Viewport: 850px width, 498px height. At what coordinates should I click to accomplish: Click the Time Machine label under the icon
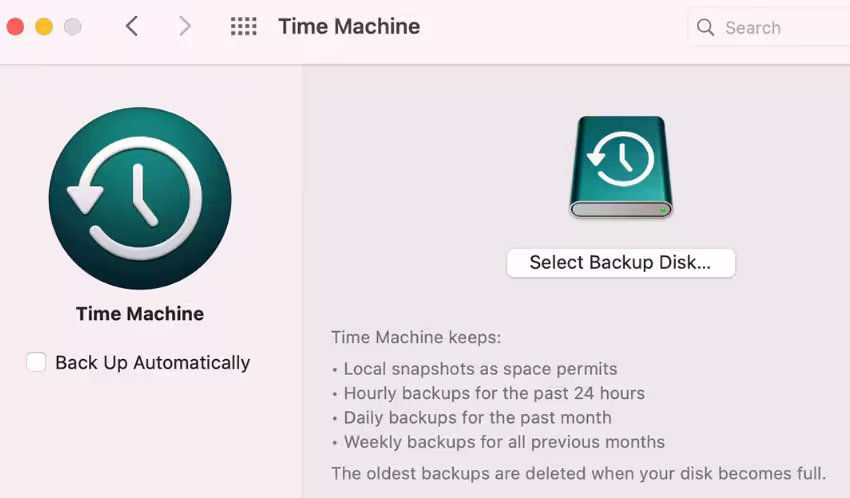140,314
